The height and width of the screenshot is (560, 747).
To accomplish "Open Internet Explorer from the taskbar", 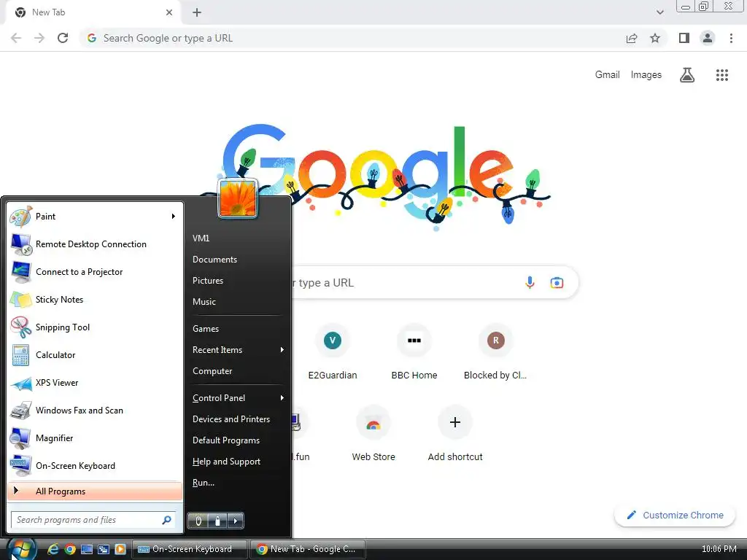I will (x=53, y=549).
